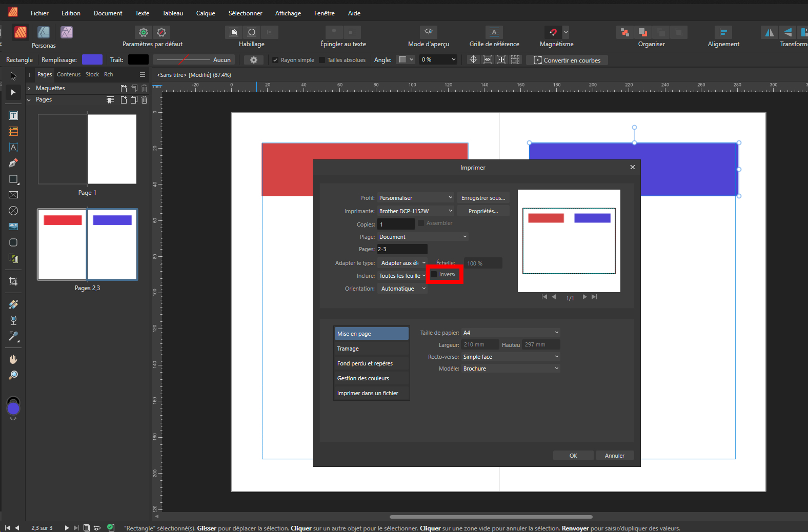Select the Rounded Rectangle tool
Viewport: 808px width, 532px height.
click(13, 242)
